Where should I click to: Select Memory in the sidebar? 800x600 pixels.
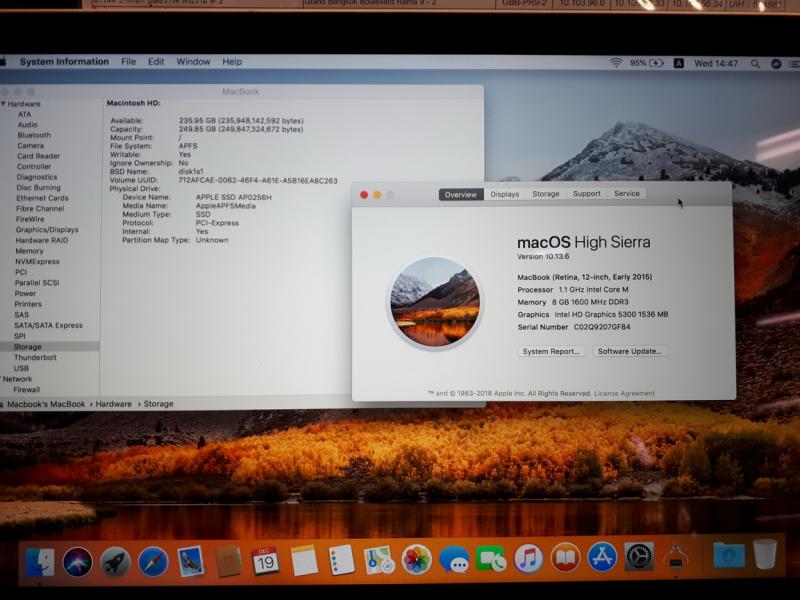coord(29,251)
